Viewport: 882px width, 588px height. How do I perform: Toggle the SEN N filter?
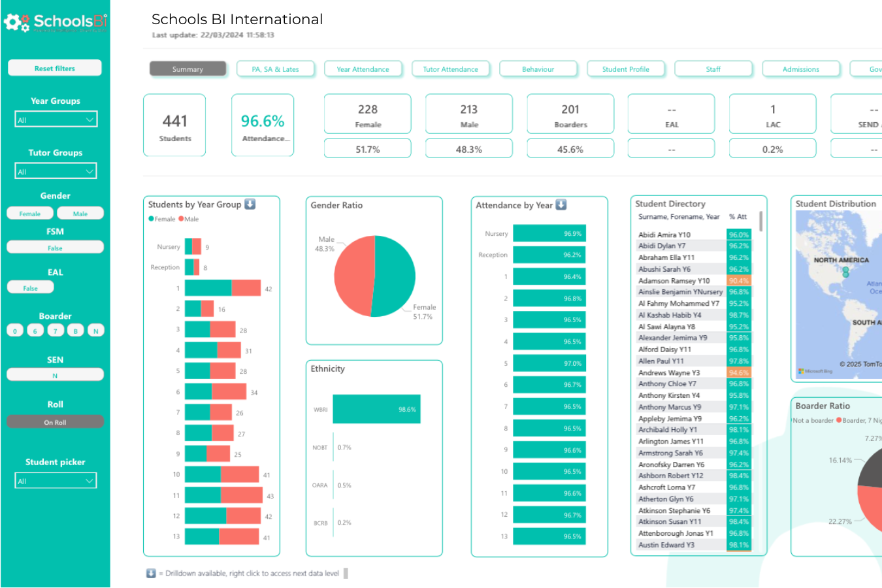pos(55,375)
